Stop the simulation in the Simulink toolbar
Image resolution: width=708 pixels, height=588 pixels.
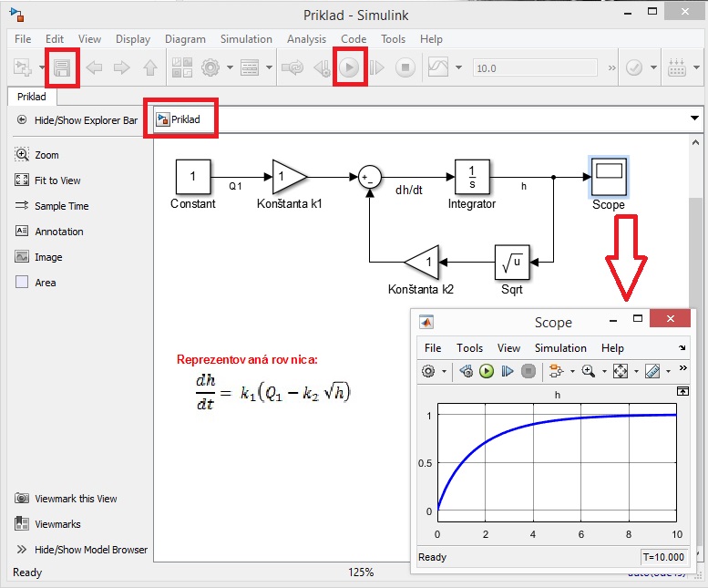405,67
